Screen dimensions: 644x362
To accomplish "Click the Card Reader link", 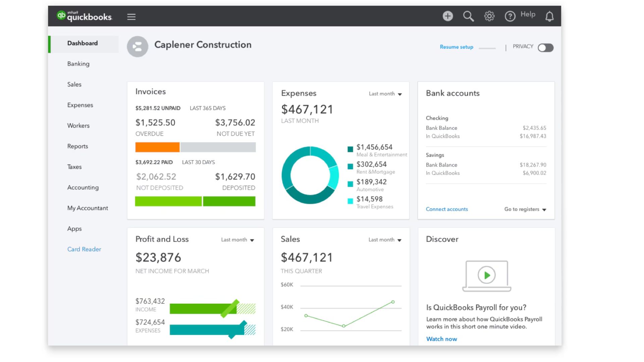I will (84, 249).
